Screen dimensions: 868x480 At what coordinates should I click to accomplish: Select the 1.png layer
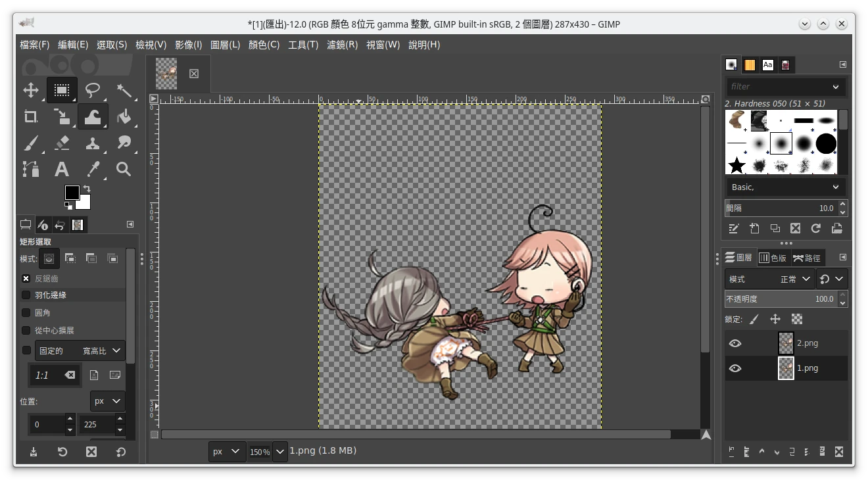[807, 368]
